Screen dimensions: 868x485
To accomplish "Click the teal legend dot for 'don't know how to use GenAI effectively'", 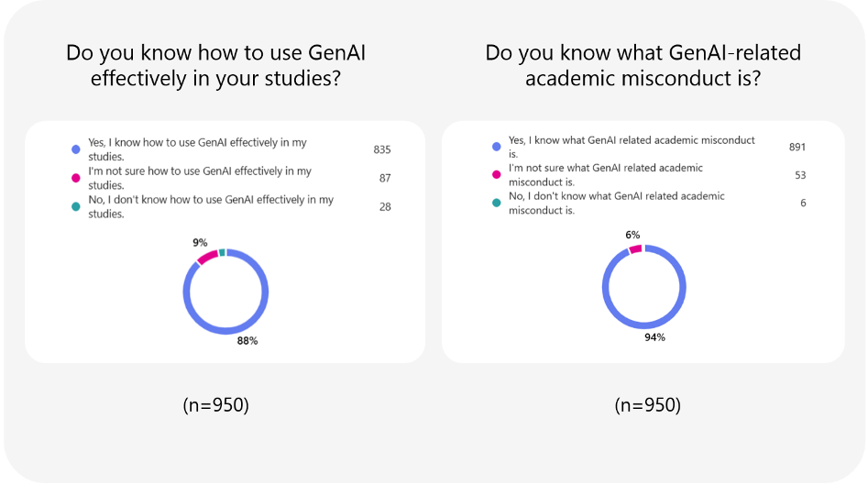I will [76, 205].
